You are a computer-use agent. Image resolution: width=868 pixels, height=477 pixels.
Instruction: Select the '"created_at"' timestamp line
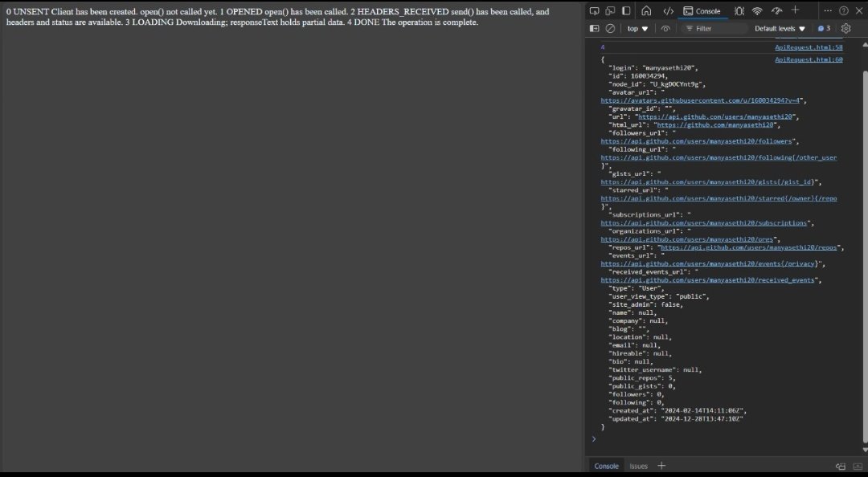coord(678,410)
